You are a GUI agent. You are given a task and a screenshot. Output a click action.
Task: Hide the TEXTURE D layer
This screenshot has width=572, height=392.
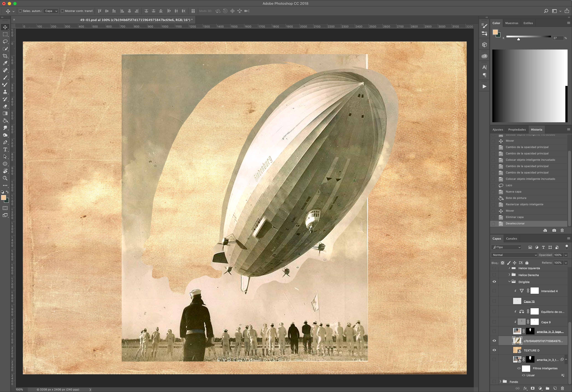[494, 350]
